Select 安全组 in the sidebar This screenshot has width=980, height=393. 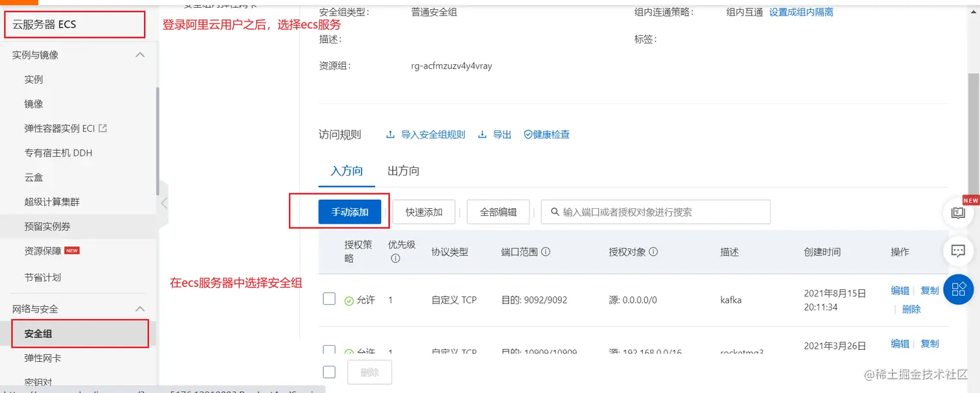tap(38, 333)
